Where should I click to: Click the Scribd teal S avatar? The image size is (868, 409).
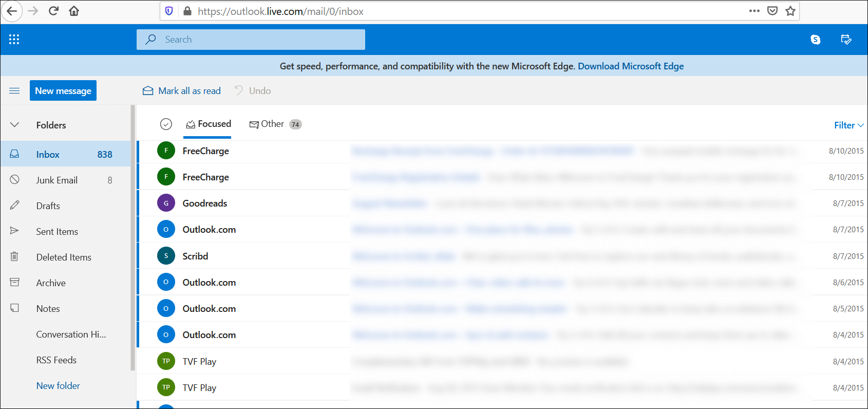[166, 256]
